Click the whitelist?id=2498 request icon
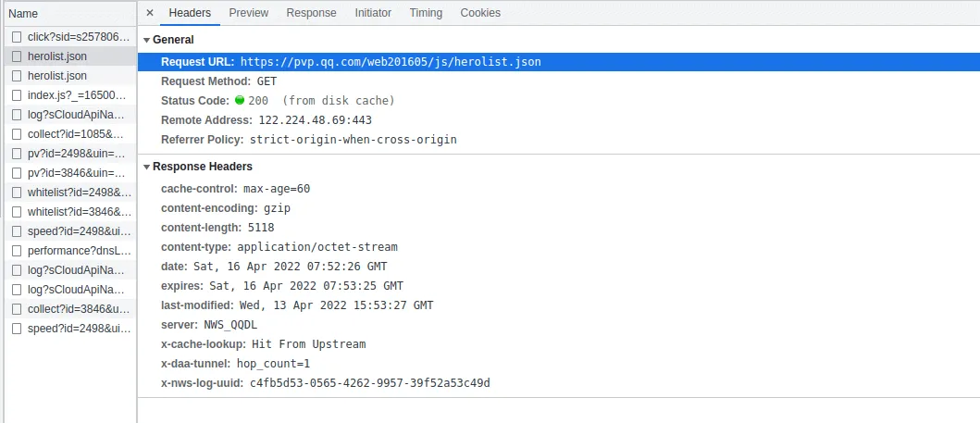The width and height of the screenshot is (980, 423). pos(17,193)
